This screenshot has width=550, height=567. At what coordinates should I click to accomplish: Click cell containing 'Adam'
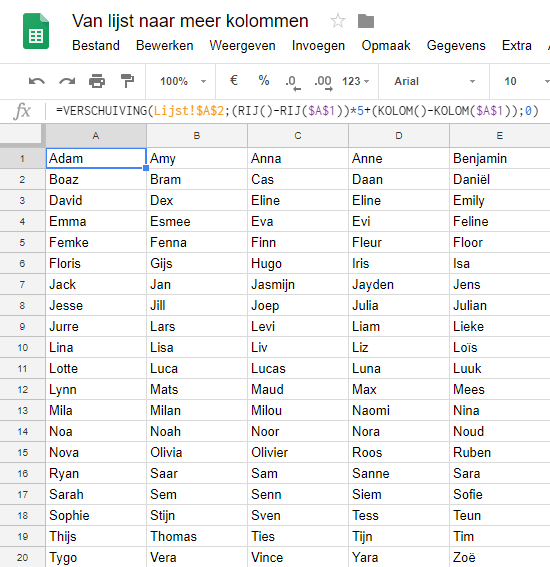tap(96, 158)
